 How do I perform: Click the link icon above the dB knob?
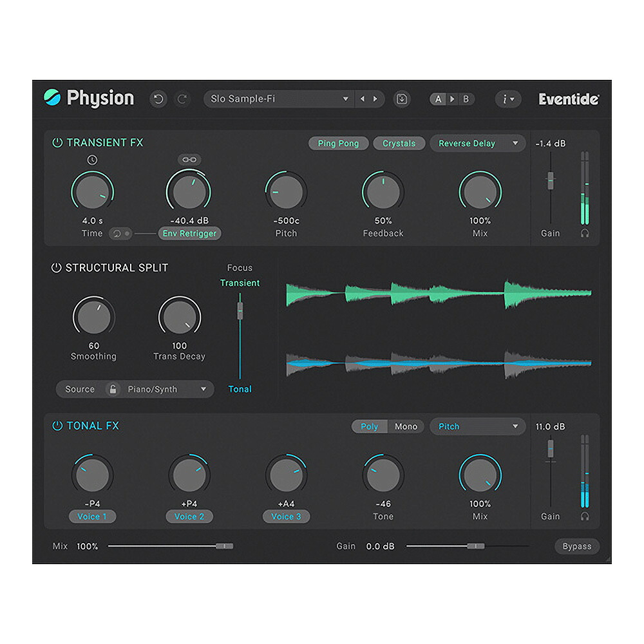coord(189,159)
